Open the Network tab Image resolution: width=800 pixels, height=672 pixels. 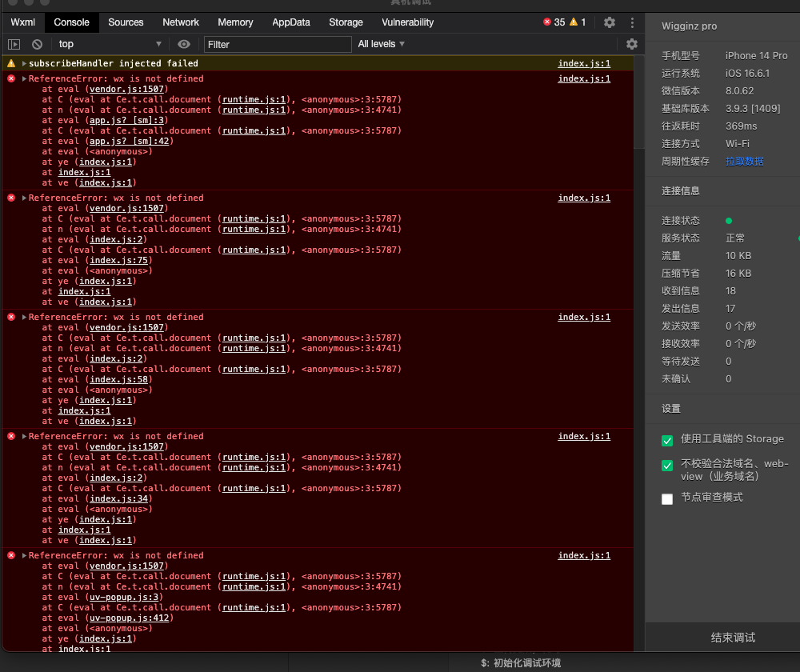[181, 22]
